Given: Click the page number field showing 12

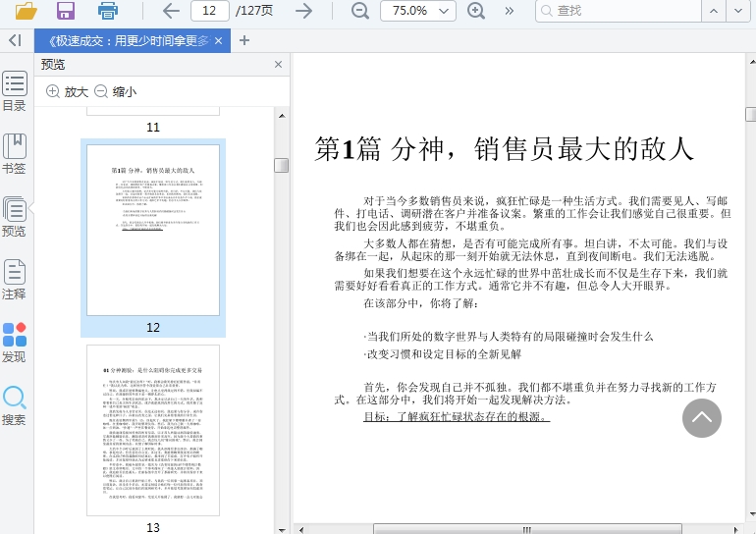Looking at the screenshot, I should pyautogui.click(x=210, y=10).
